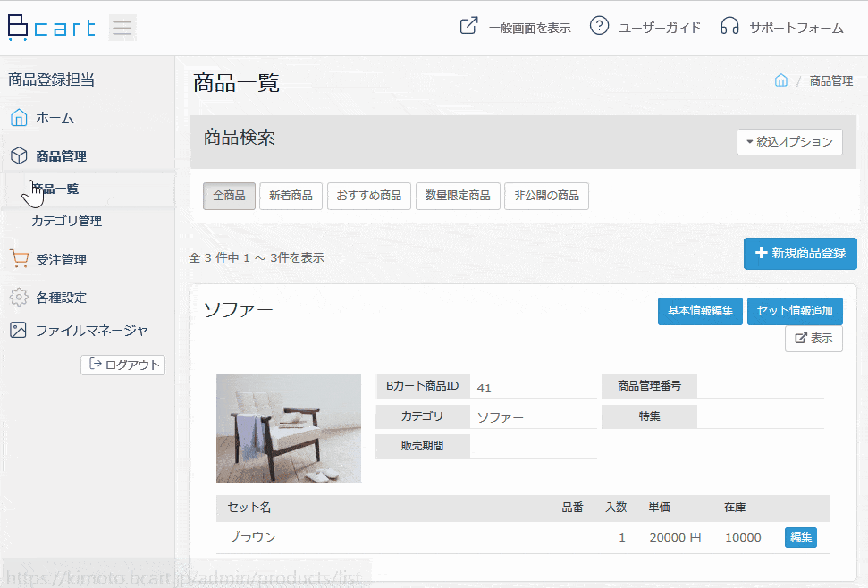Click the 全 3 件中 result count text
Image resolution: width=868 pixels, height=588 pixels.
click(x=257, y=257)
